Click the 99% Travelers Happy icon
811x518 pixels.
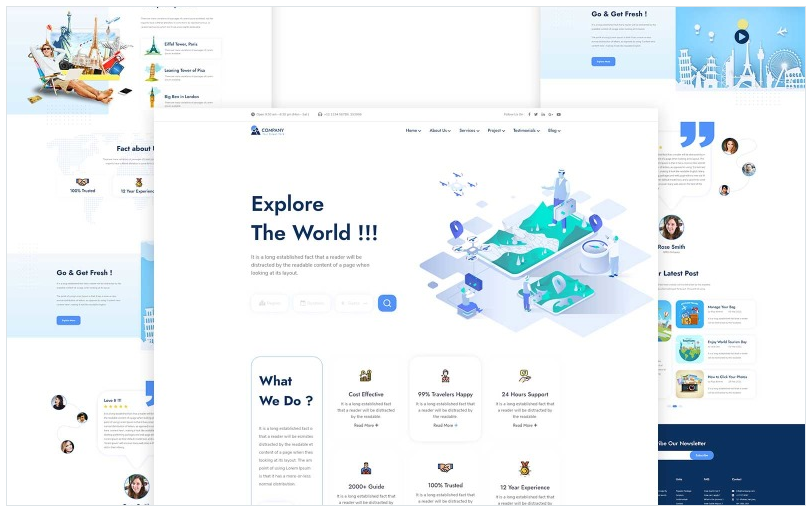(445, 376)
